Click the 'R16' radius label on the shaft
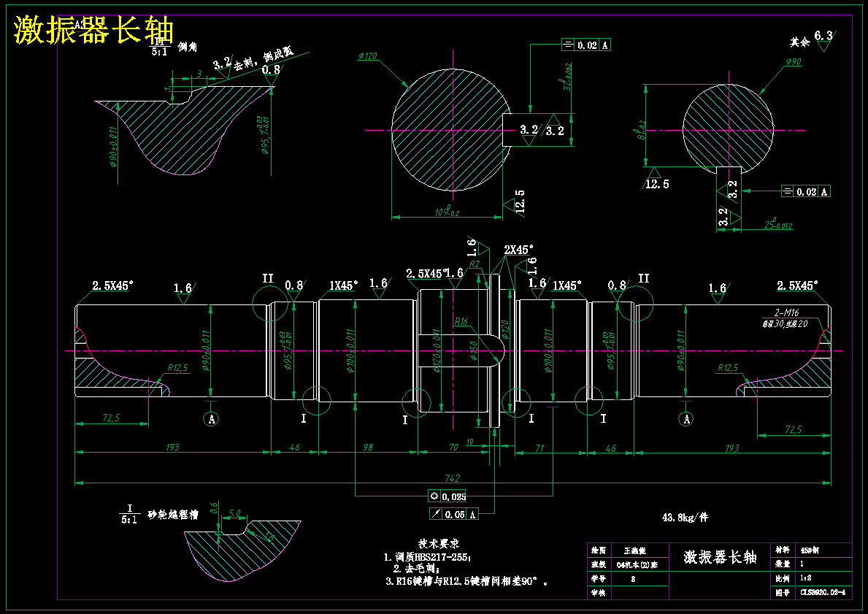The width and height of the screenshot is (868, 614). (461, 322)
